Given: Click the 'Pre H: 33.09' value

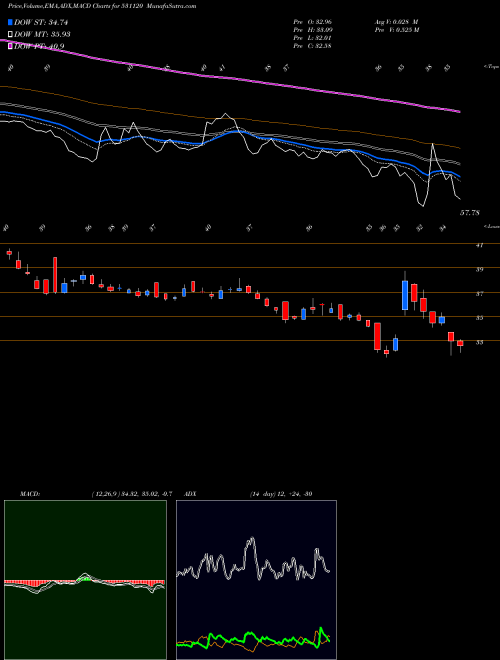Looking at the screenshot, I should 312,30.
